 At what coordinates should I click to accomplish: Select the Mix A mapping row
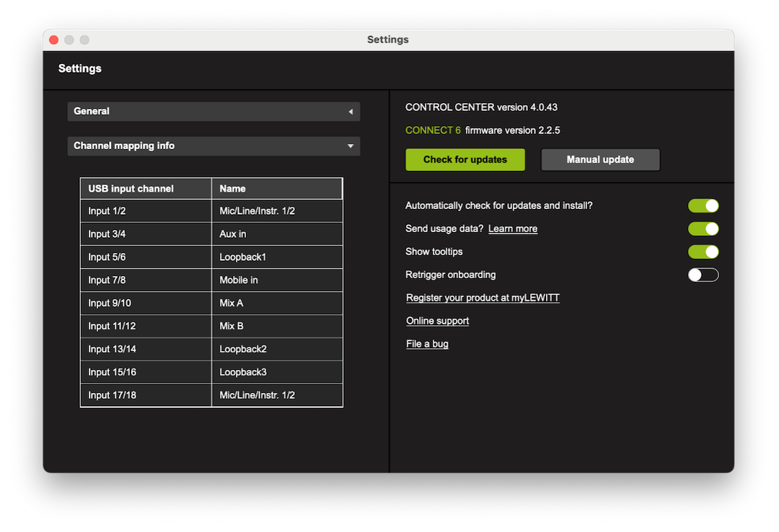pos(211,303)
